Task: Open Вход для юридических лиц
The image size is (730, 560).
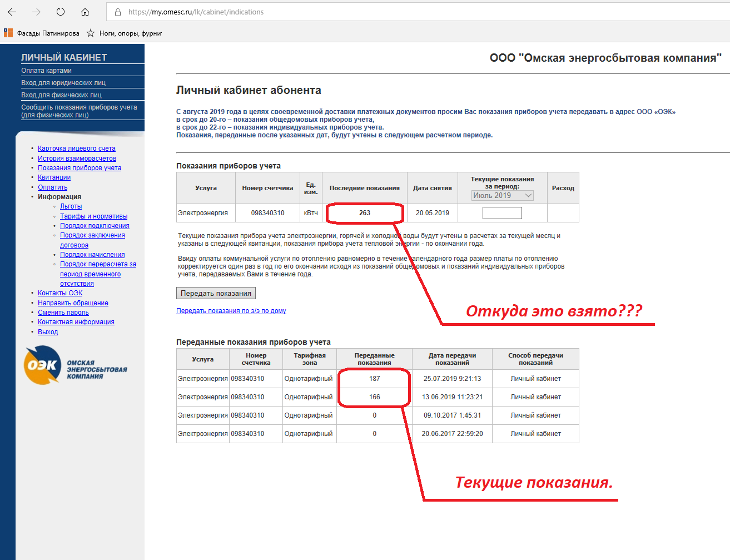Action: [x=63, y=83]
